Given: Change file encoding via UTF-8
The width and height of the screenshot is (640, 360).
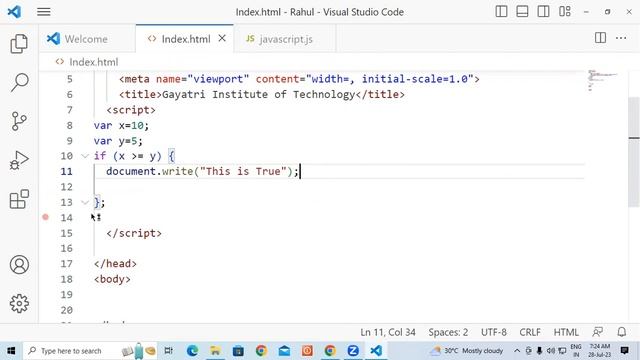Looking at the screenshot, I should click(x=493, y=332).
